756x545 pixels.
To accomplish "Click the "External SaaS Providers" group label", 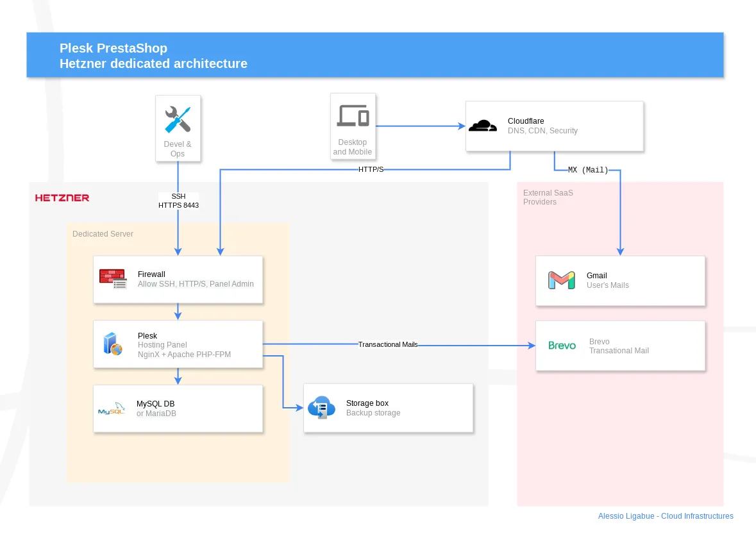I will pyautogui.click(x=548, y=197).
